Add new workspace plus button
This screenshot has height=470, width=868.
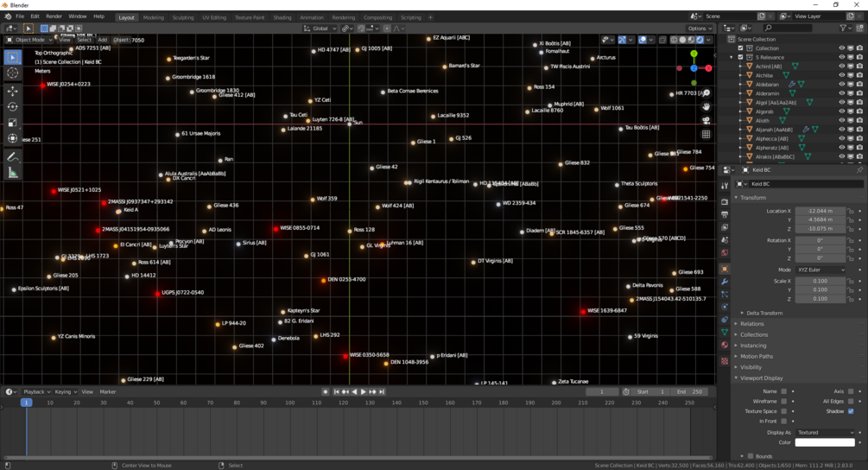coord(431,17)
